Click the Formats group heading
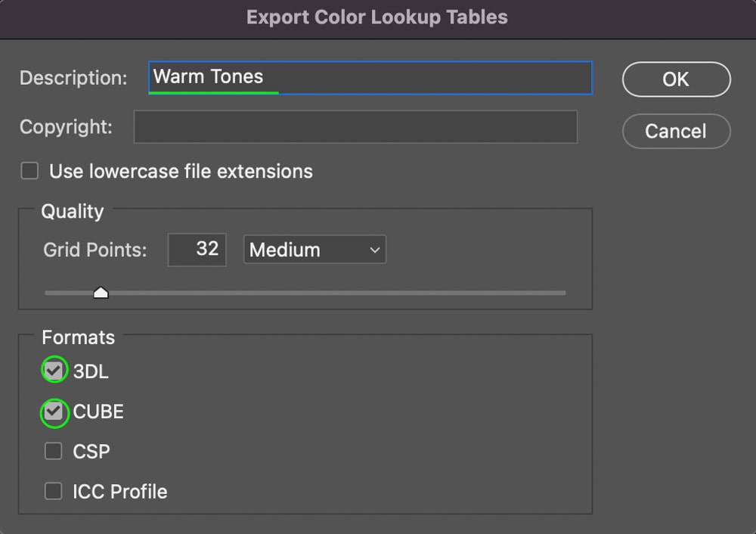Screen dimensions: 756x534 [79, 337]
